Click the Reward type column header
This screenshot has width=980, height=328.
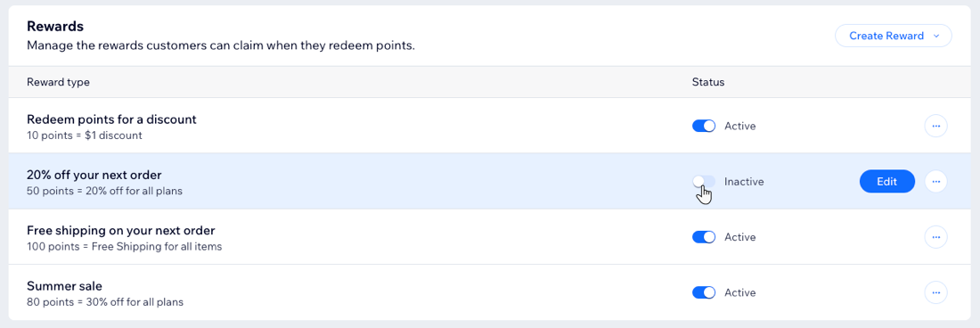pyautogui.click(x=58, y=82)
